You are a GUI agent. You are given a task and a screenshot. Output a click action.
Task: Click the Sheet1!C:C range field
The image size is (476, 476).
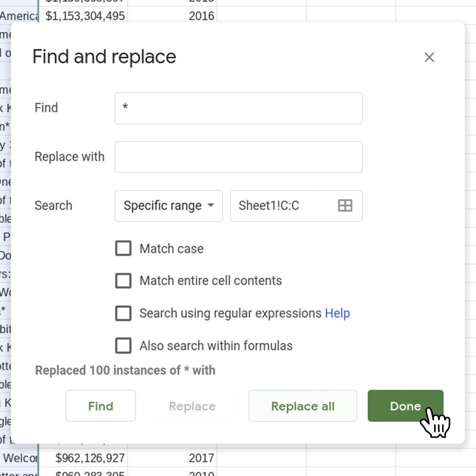pyautogui.click(x=296, y=206)
